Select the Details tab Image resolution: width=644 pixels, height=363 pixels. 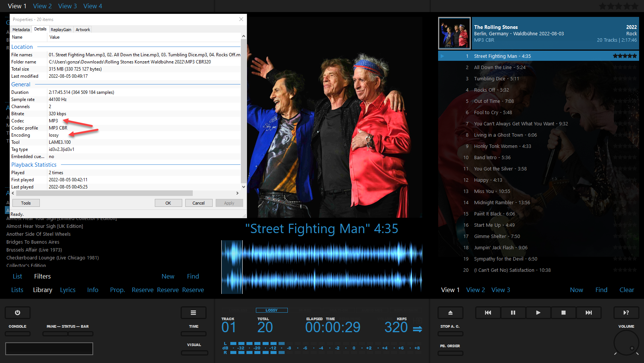coord(40,29)
